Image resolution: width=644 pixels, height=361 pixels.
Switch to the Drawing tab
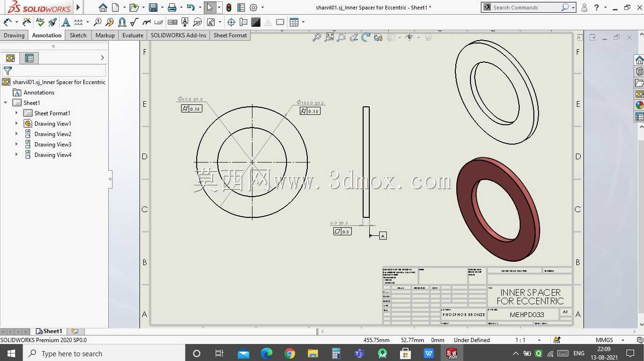click(14, 35)
